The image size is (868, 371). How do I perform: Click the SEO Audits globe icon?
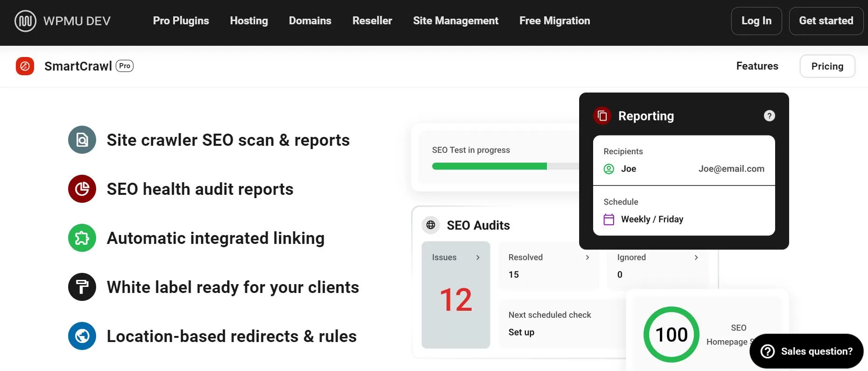click(431, 225)
